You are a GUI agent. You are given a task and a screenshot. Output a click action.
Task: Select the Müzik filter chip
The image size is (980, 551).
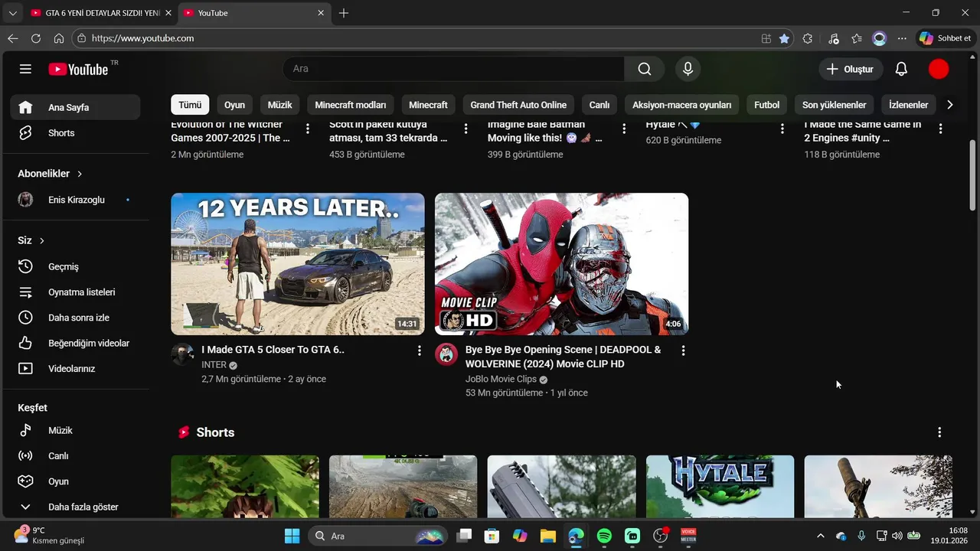point(279,105)
